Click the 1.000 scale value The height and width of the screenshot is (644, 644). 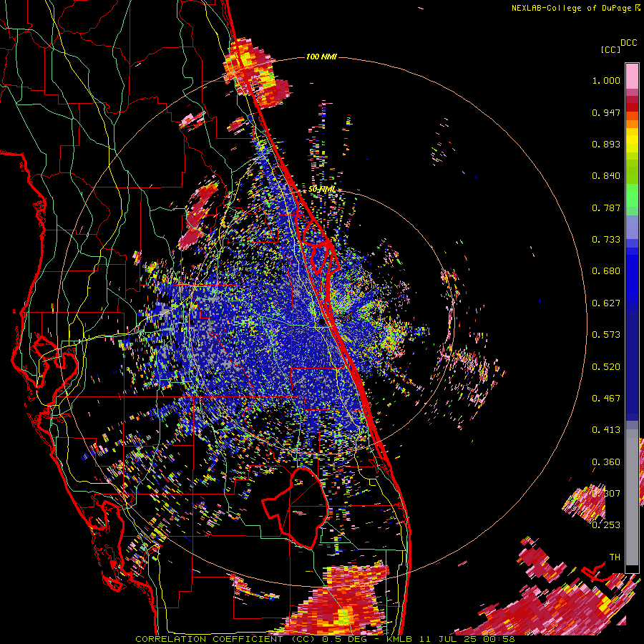[606, 80]
